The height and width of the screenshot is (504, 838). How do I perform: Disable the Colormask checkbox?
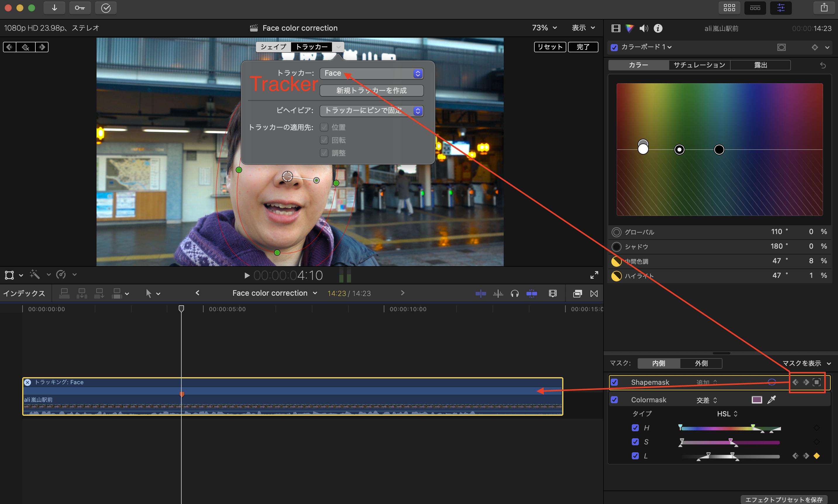point(614,400)
